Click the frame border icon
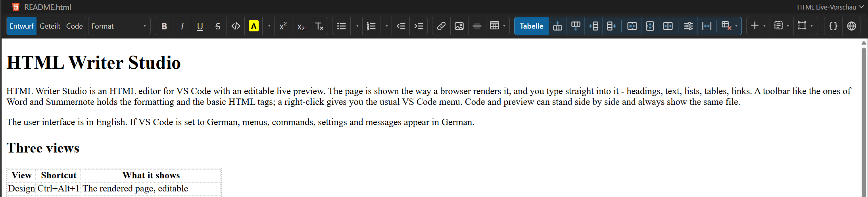The height and width of the screenshot is (197, 868). (802, 26)
